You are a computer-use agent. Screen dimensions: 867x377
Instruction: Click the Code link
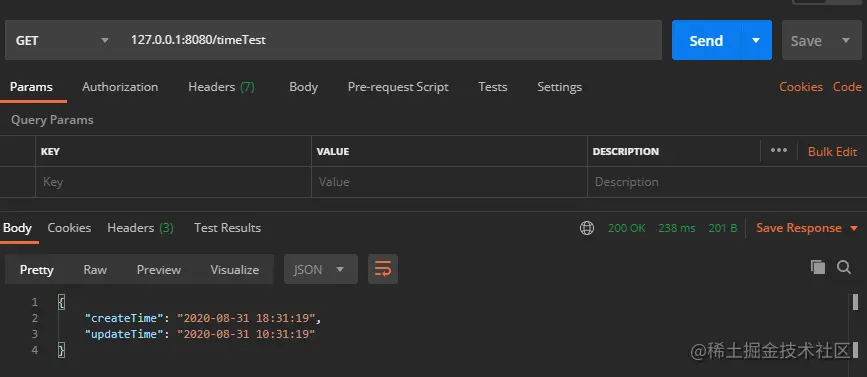[847, 87]
